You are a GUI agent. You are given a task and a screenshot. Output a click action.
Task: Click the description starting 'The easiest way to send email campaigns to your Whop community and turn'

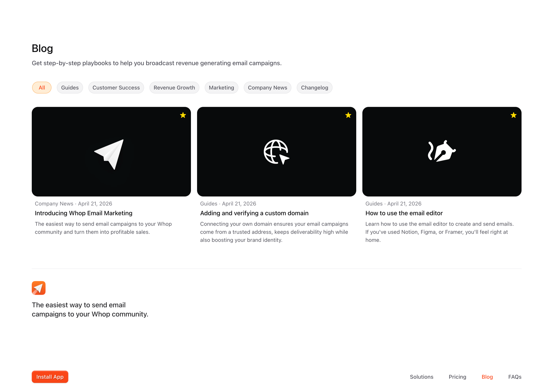coord(103,228)
